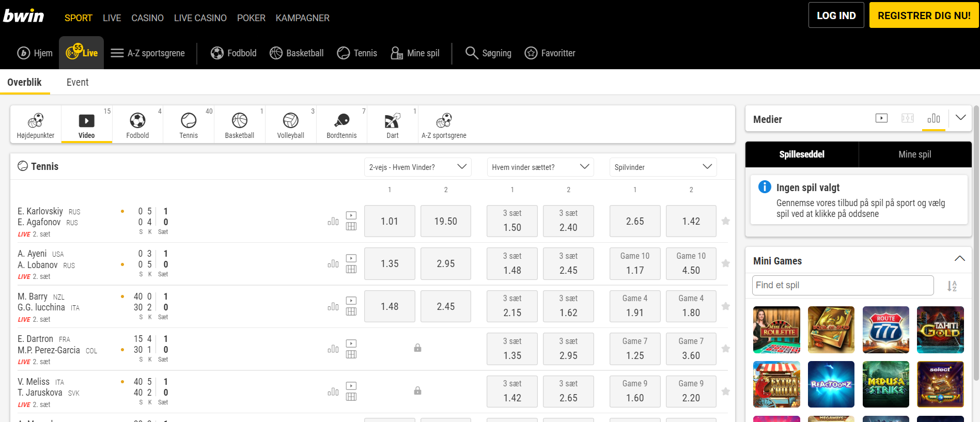980x422 pixels.
Task: Open the Book of Dead game thumbnail
Action: [831, 330]
